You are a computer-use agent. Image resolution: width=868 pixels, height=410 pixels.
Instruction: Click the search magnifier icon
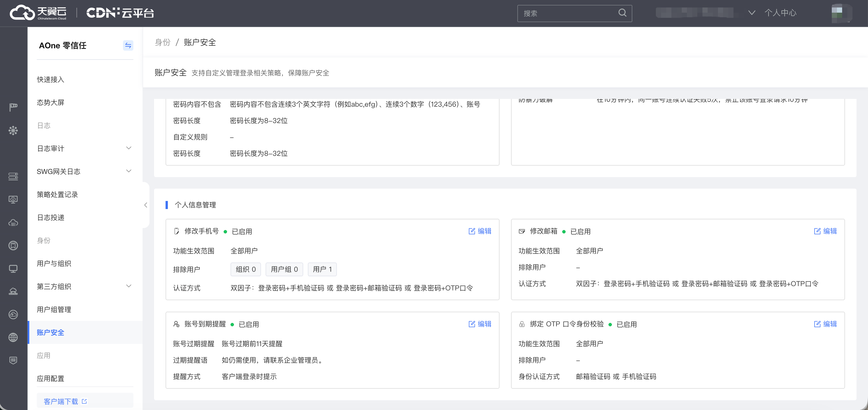pyautogui.click(x=622, y=13)
